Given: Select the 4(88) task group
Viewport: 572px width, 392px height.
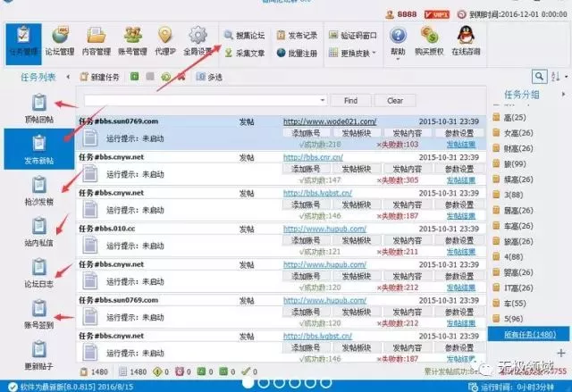Looking at the screenshot, I should pos(509,257).
